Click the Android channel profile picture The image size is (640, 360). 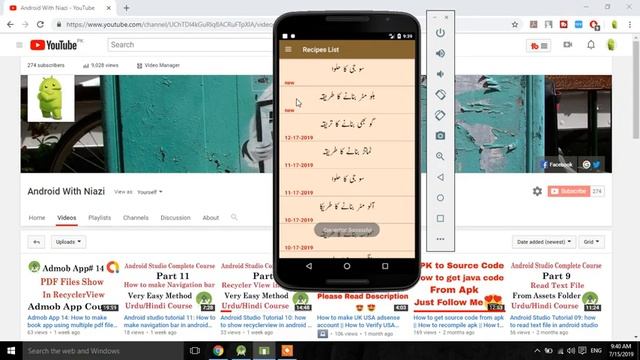point(51,98)
